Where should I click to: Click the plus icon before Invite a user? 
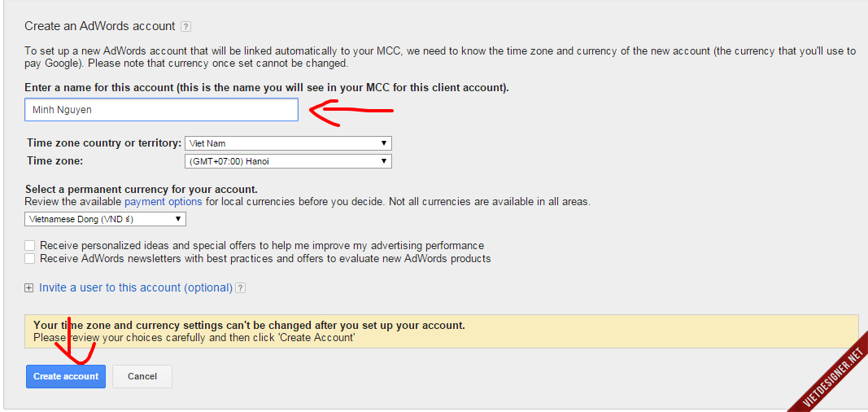(29, 288)
